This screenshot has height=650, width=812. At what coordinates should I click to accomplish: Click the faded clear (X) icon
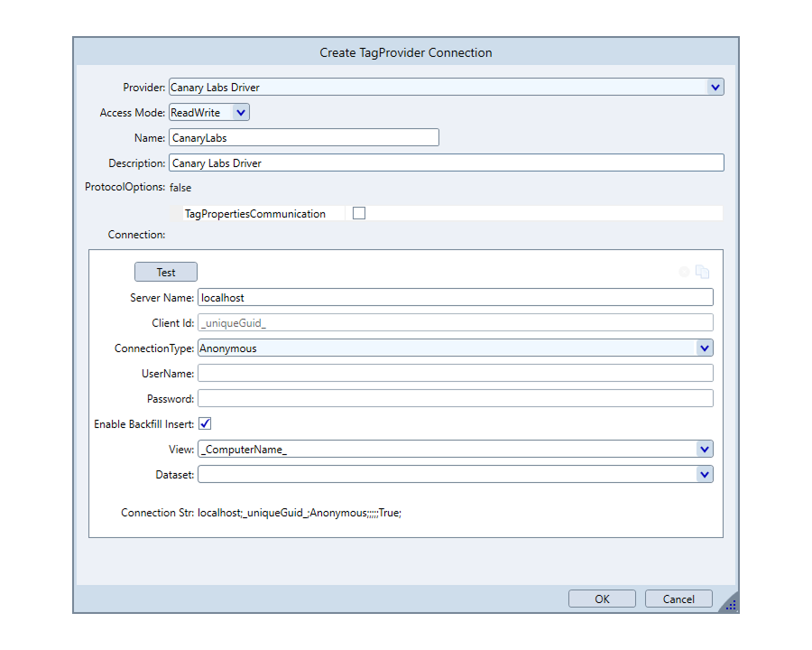point(684,272)
